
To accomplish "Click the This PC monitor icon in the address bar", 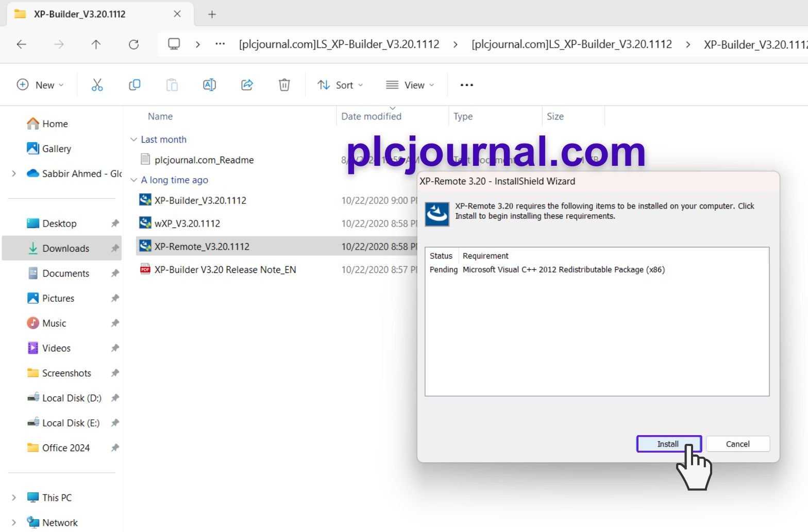I will [174, 44].
